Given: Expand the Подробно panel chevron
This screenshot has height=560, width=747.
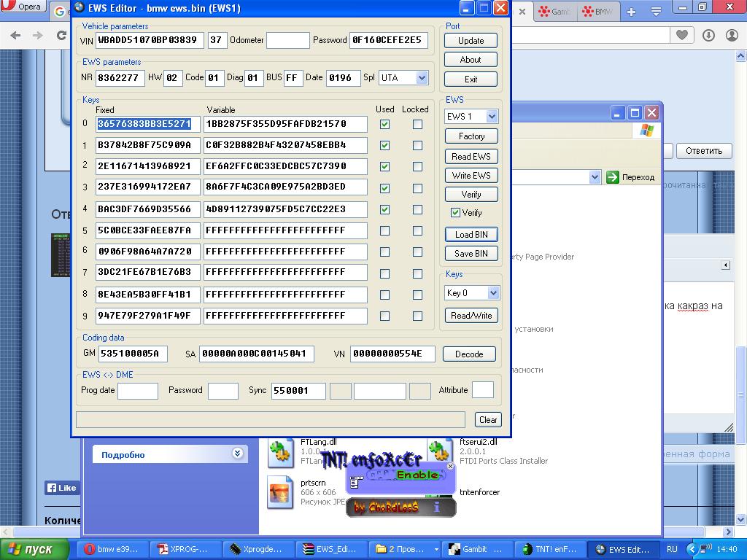Looking at the screenshot, I should coord(237,454).
